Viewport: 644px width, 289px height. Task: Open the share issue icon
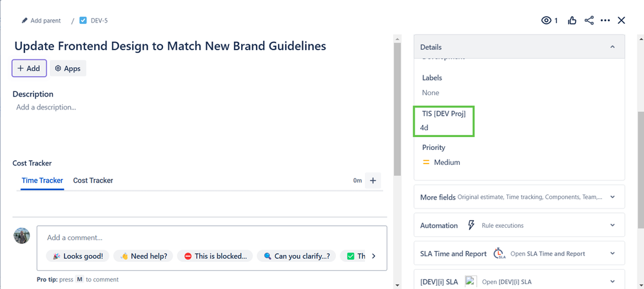[589, 21]
